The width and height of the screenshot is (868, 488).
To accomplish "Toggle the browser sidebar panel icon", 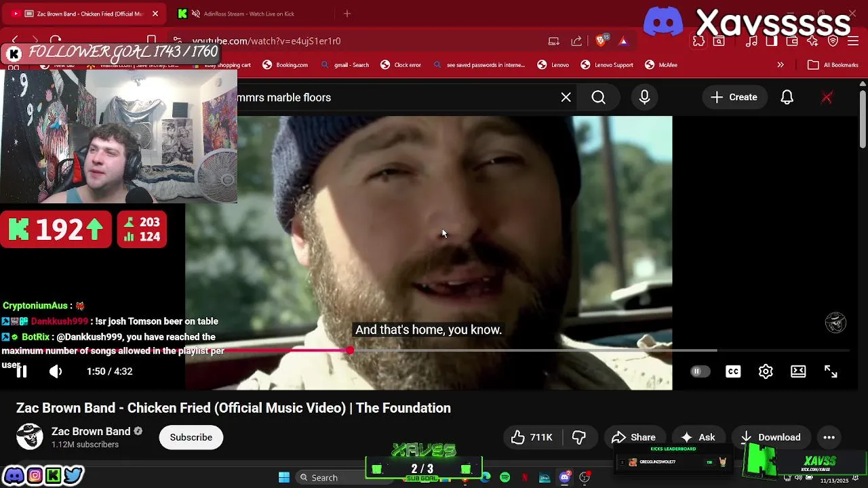I will [x=772, y=41].
